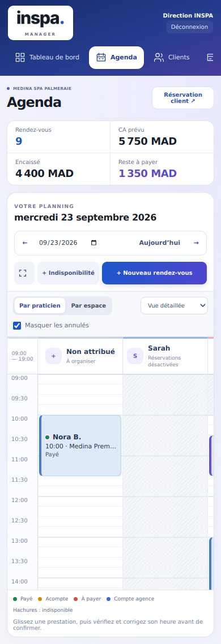Add an + Indisponibilité block
The height and width of the screenshot is (644, 221).
69,273
